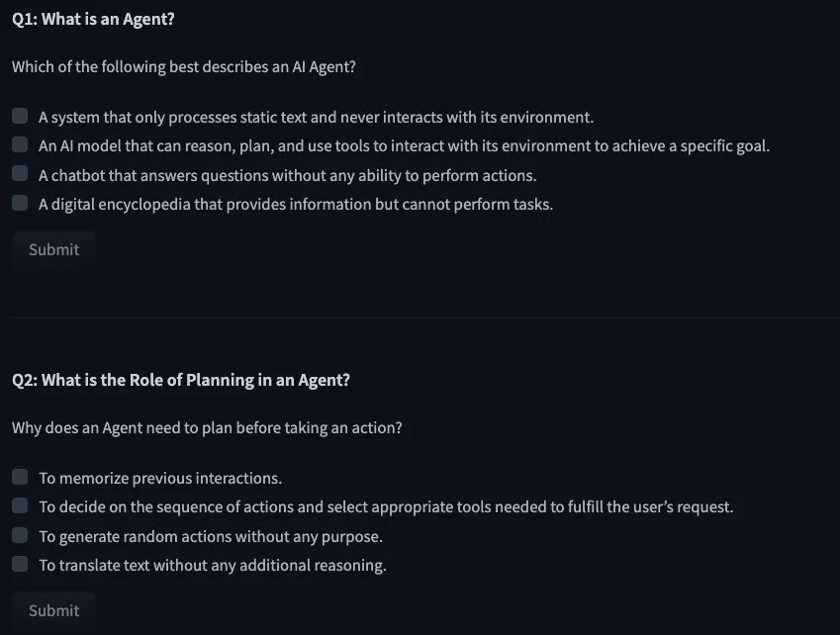Click the 'Why does an Agent need to plan' text
The image size is (840, 635).
[x=207, y=428]
